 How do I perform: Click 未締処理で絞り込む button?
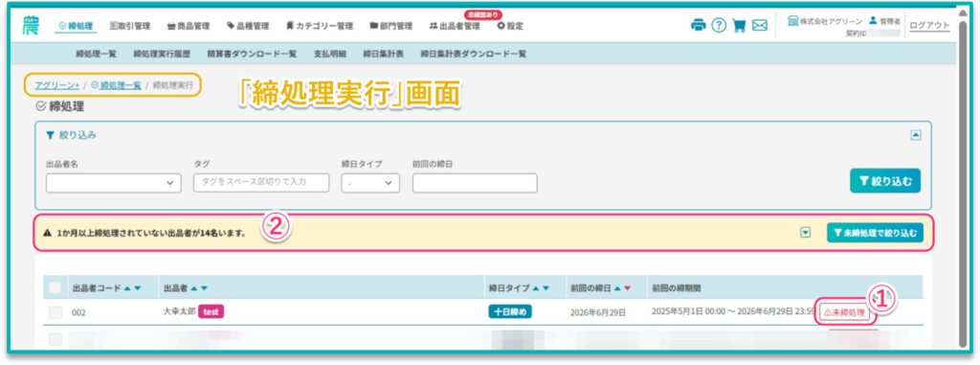pyautogui.click(x=875, y=233)
